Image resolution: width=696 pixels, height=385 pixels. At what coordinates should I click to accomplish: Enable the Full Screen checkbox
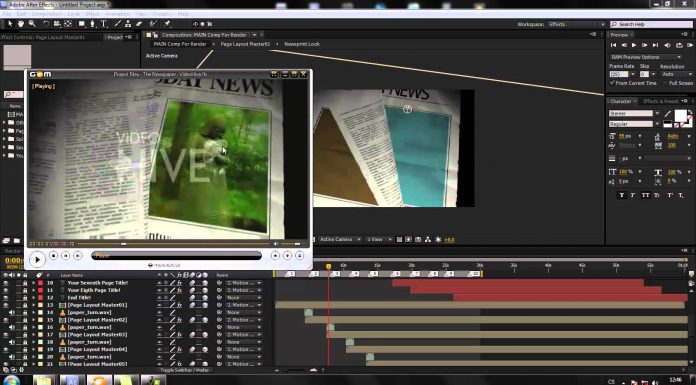(x=665, y=83)
